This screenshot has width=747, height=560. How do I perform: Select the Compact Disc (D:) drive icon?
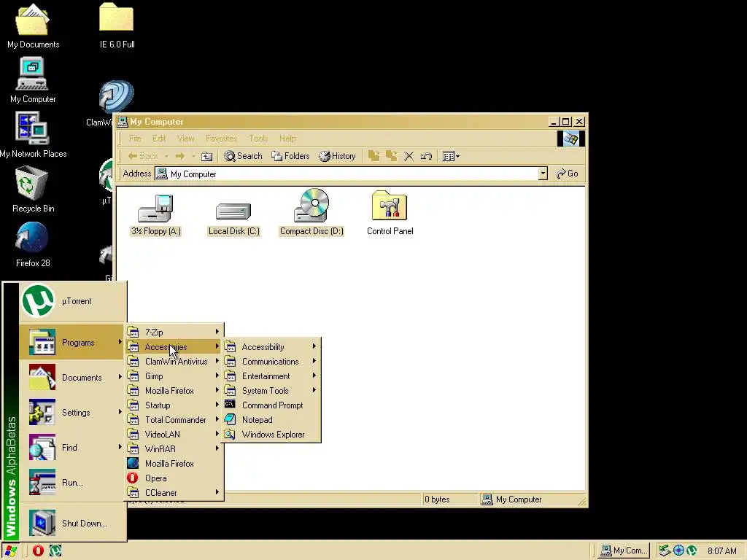(311, 212)
